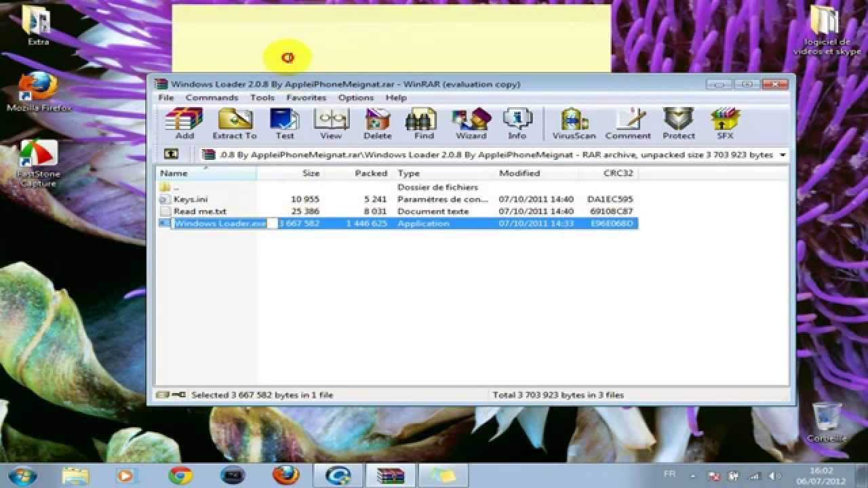Viewport: 868px width, 488px height.
Task: Sort by Name column header
Action: pos(207,174)
